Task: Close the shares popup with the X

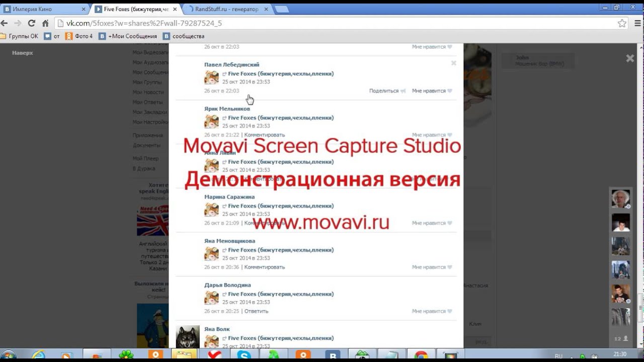Action: [630, 58]
